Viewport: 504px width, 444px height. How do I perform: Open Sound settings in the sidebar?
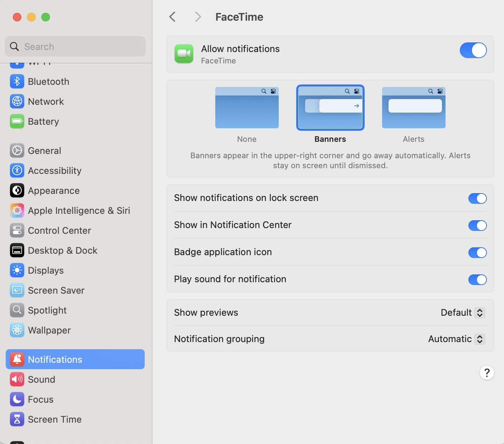pyautogui.click(x=41, y=380)
